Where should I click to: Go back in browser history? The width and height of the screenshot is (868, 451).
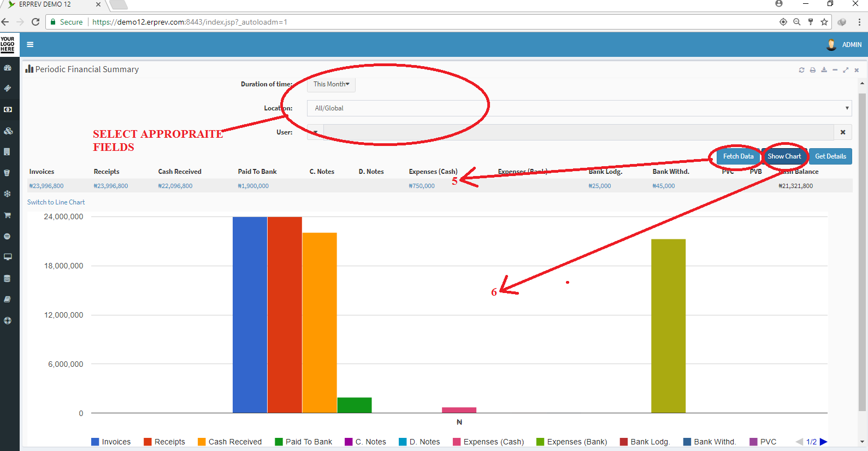click(5, 22)
